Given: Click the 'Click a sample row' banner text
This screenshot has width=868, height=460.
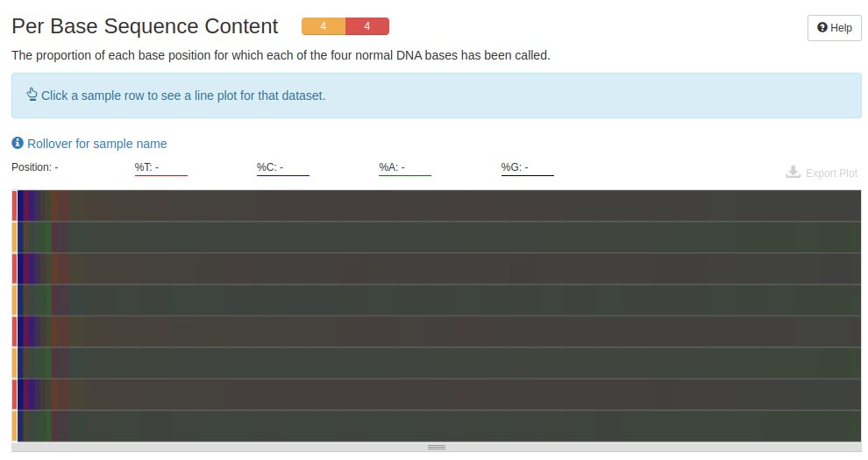Looking at the screenshot, I should pos(183,96).
